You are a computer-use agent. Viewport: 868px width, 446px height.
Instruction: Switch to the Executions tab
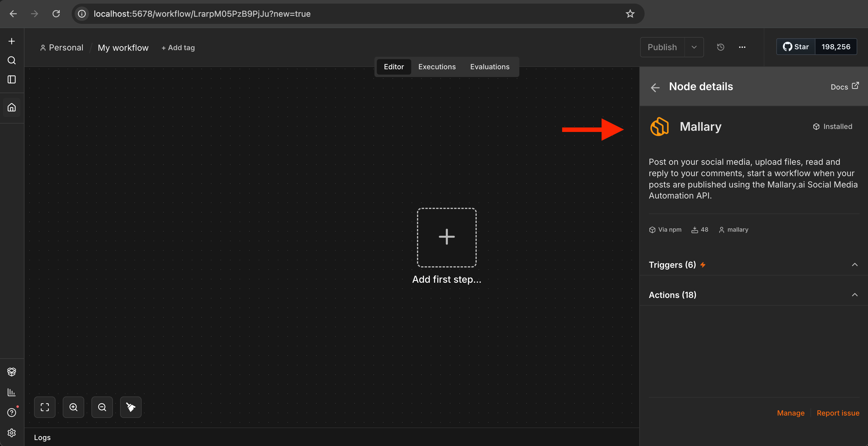(x=437, y=67)
